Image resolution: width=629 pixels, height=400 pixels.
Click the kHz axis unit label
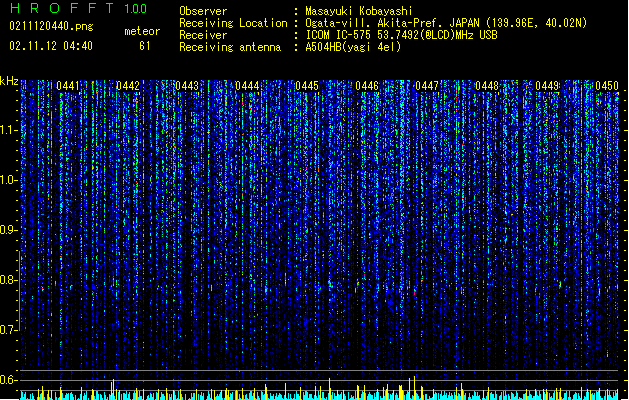point(9,81)
